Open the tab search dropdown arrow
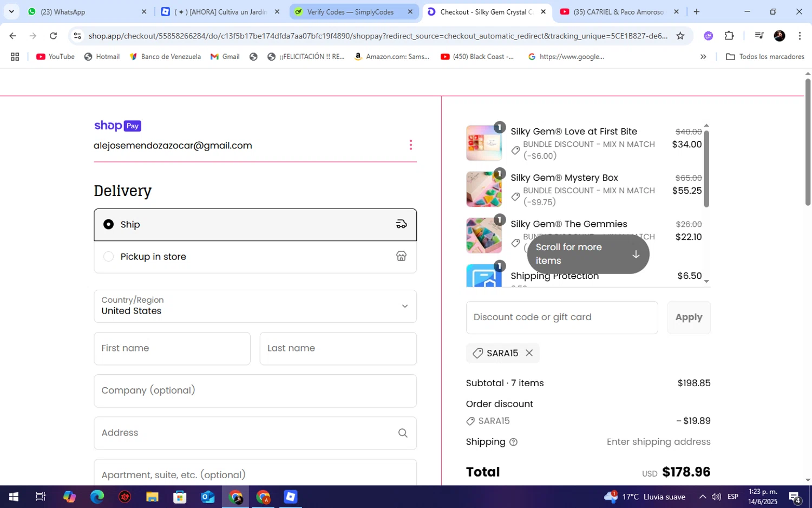Image resolution: width=812 pixels, height=508 pixels. tap(11, 11)
